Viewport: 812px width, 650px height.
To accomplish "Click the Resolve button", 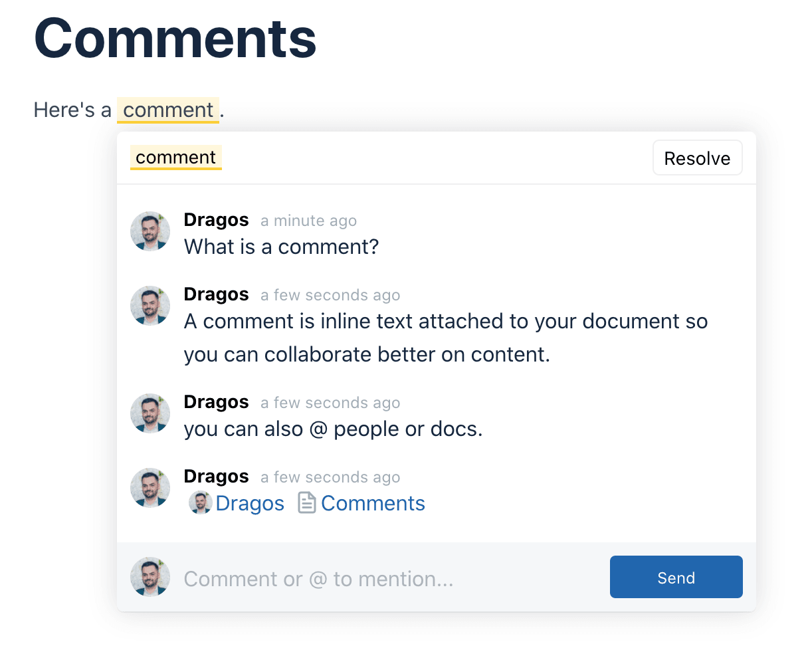I will coord(697,158).
